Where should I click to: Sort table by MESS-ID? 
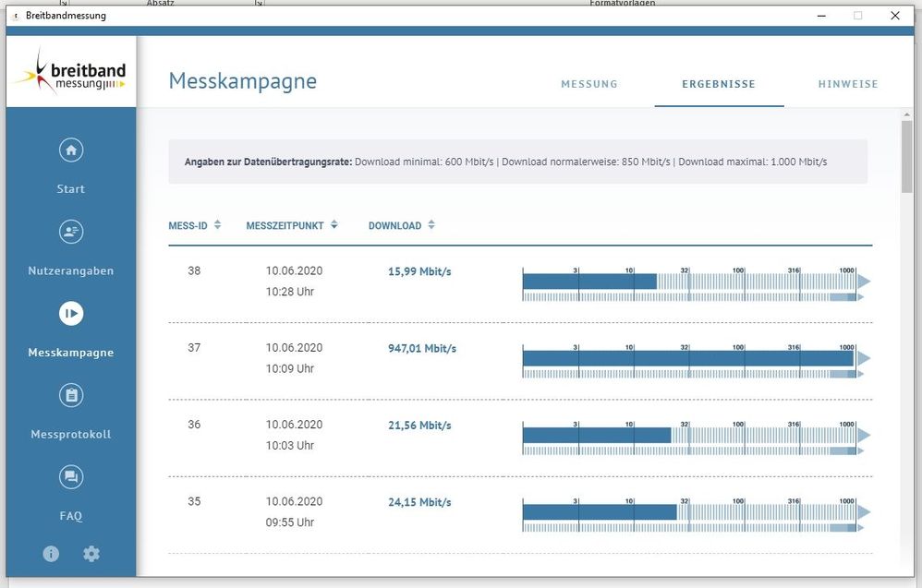(x=195, y=225)
